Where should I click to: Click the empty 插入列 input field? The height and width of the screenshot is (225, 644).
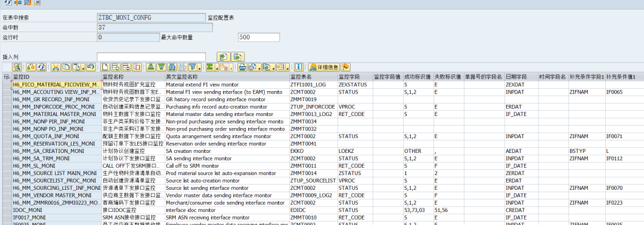[151, 57]
